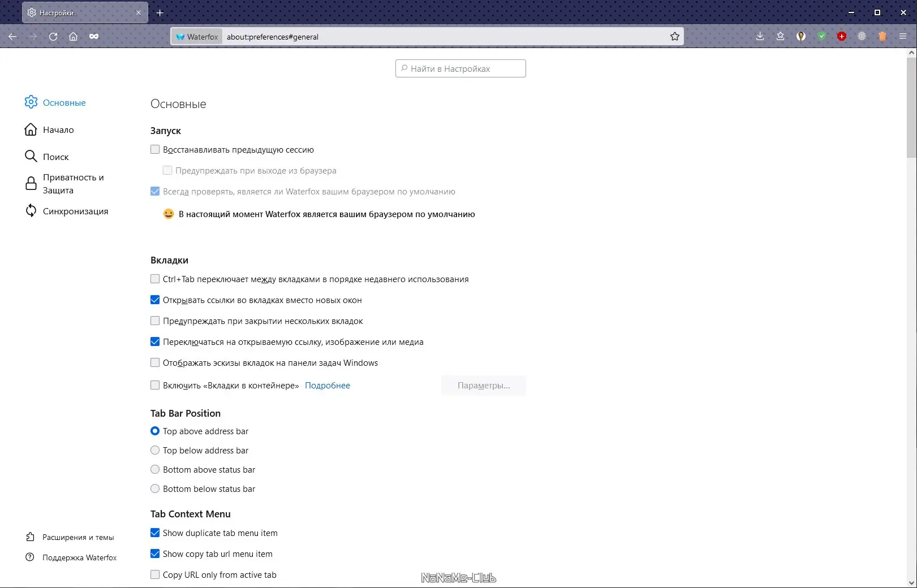
Task: Go forward using the forward arrow
Action: click(x=33, y=37)
